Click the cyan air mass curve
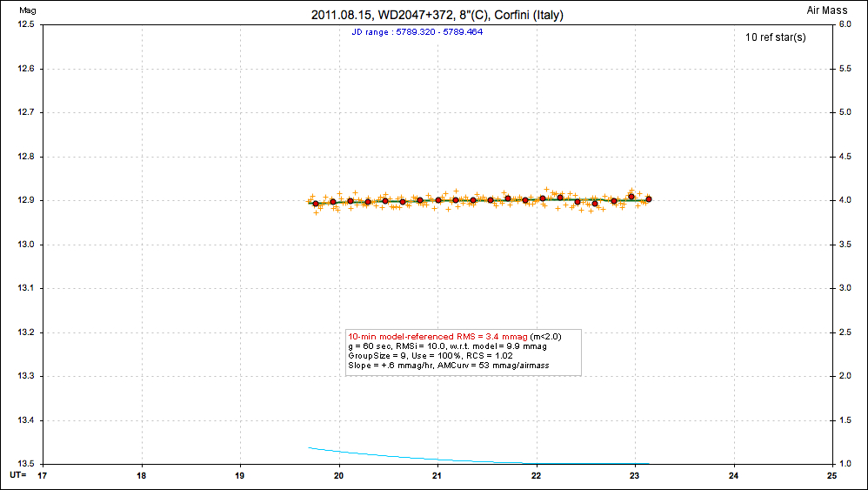The width and height of the screenshot is (868, 490). coord(391,455)
